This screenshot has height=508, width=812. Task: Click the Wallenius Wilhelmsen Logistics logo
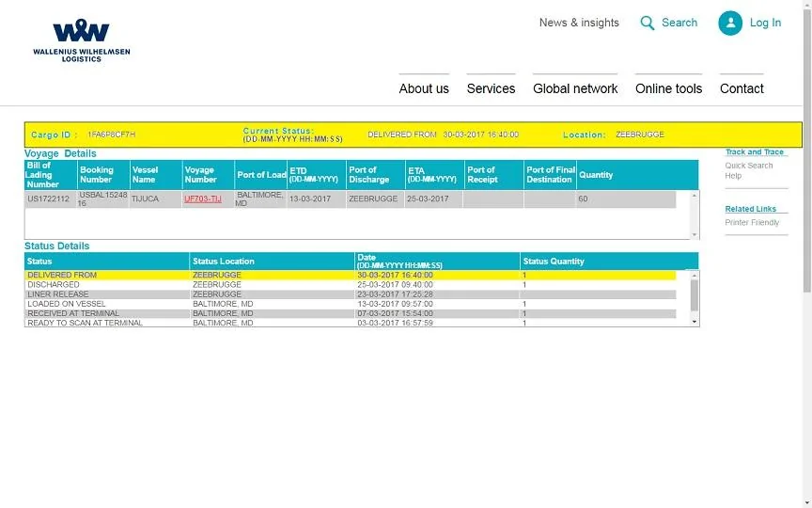tap(82, 40)
